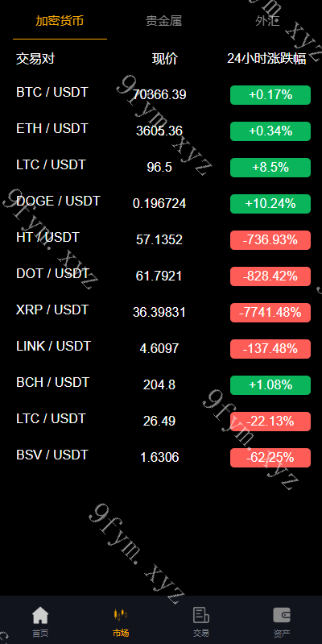Image resolution: width=322 pixels, height=644 pixels.
Task: Click the +10.24% DOGE change badge
Action: coord(270,204)
